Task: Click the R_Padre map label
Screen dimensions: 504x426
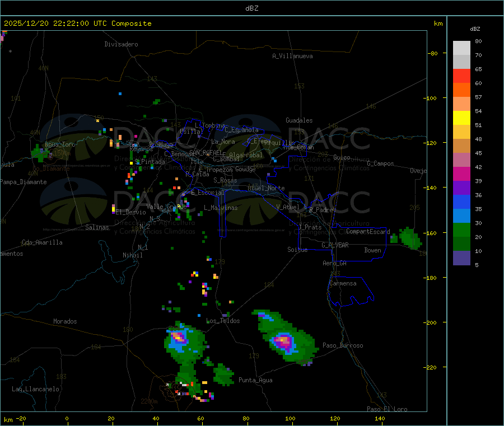Action: (x=321, y=210)
